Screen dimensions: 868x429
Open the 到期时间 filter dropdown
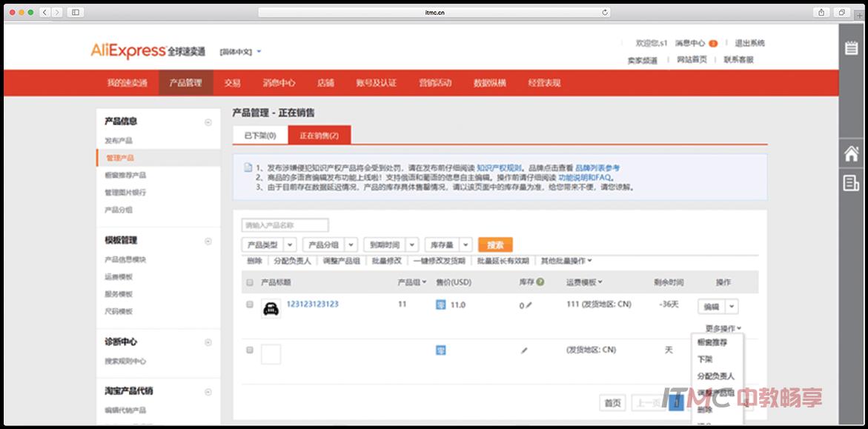[391, 244]
